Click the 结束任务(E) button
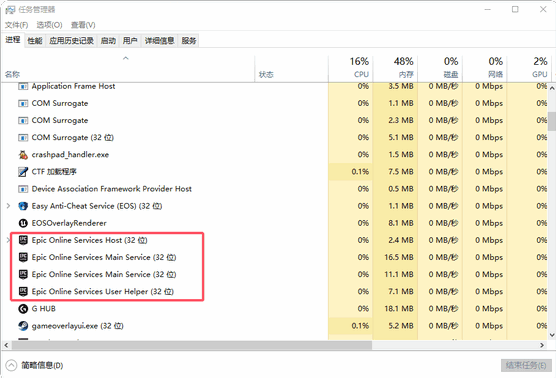The width and height of the screenshot is (556, 378). (x=526, y=365)
